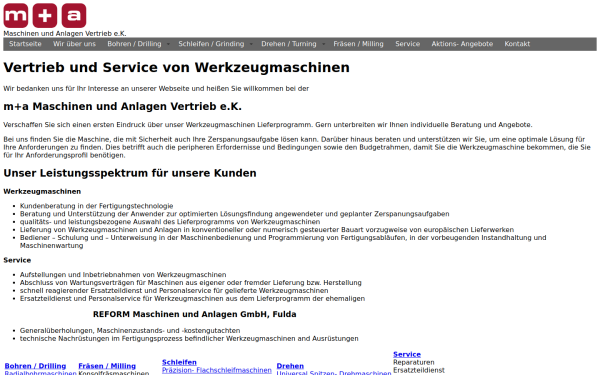Viewport: 600px width, 375px height.
Task: Click bullet starting technische Nachrüstungen im Fertigungsprozess
Action: [189, 338]
